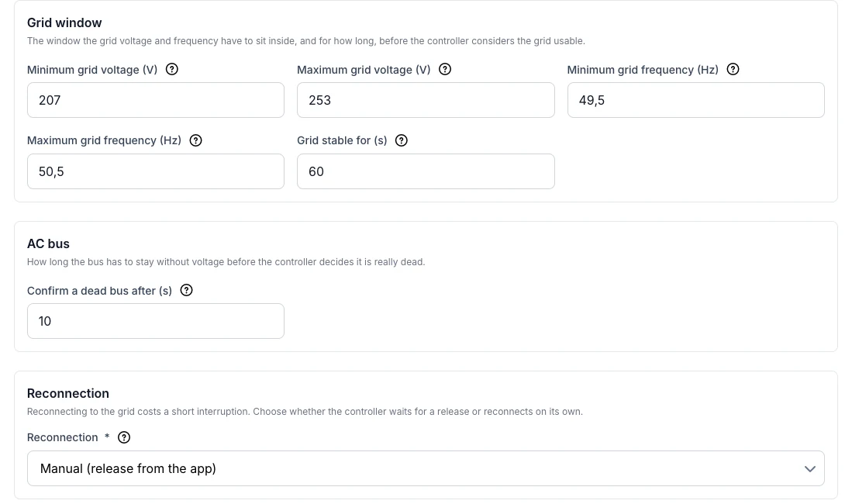
Task: Click the Grid window section heading
Action: (64, 22)
